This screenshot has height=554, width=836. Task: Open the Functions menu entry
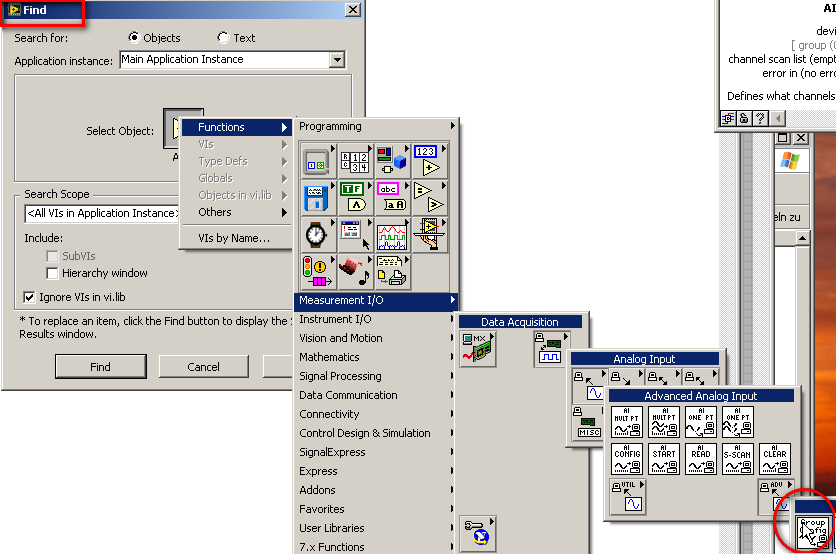click(237, 127)
